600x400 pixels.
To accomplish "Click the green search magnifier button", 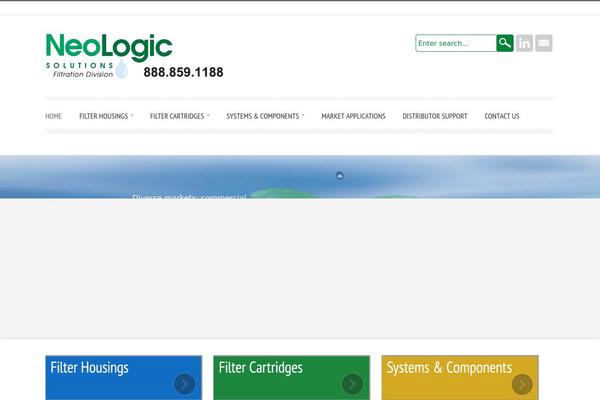I will click(x=505, y=43).
